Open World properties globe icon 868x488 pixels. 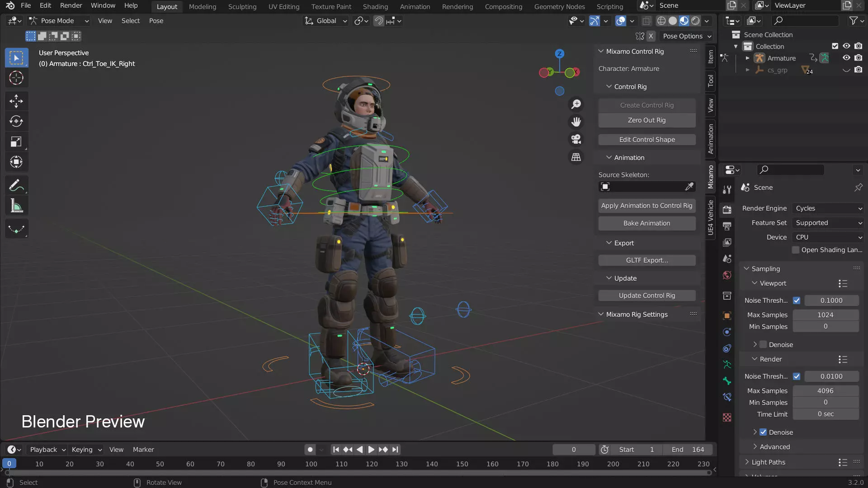point(727,275)
